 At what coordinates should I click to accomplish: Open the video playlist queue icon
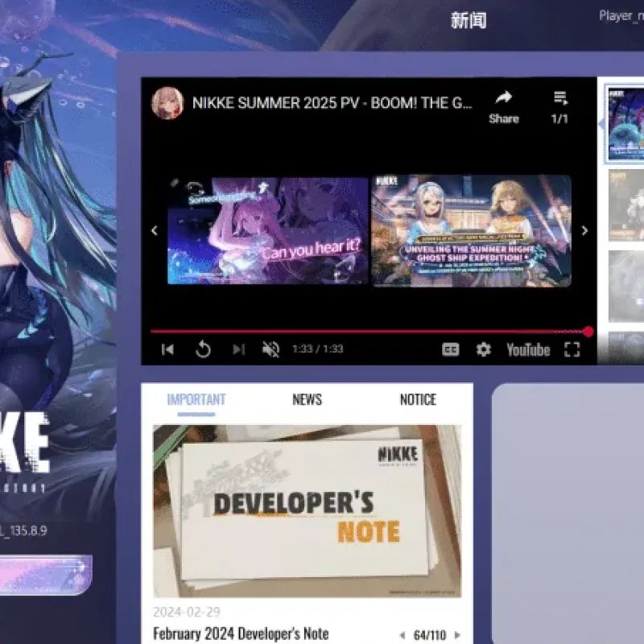click(x=560, y=97)
